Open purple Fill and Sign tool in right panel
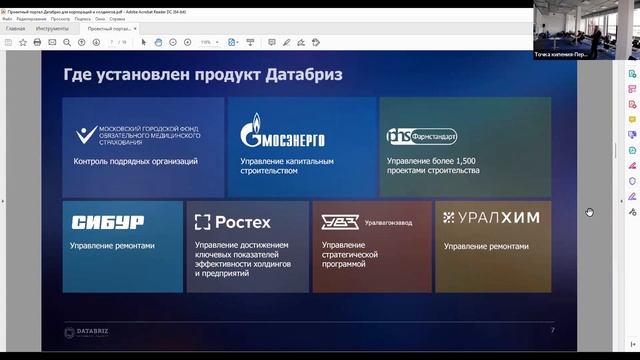Screen dimensions: 640x360 [x=632, y=196]
